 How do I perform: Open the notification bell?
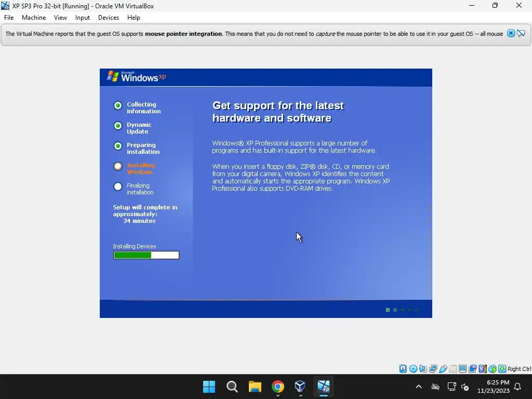pyautogui.click(x=518, y=387)
